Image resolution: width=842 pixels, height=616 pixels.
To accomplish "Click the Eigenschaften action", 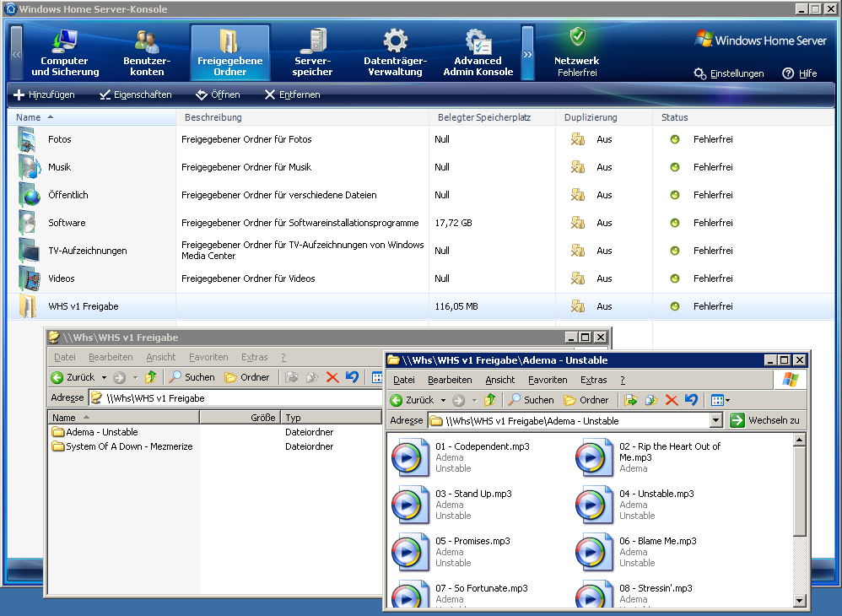I will pos(136,95).
